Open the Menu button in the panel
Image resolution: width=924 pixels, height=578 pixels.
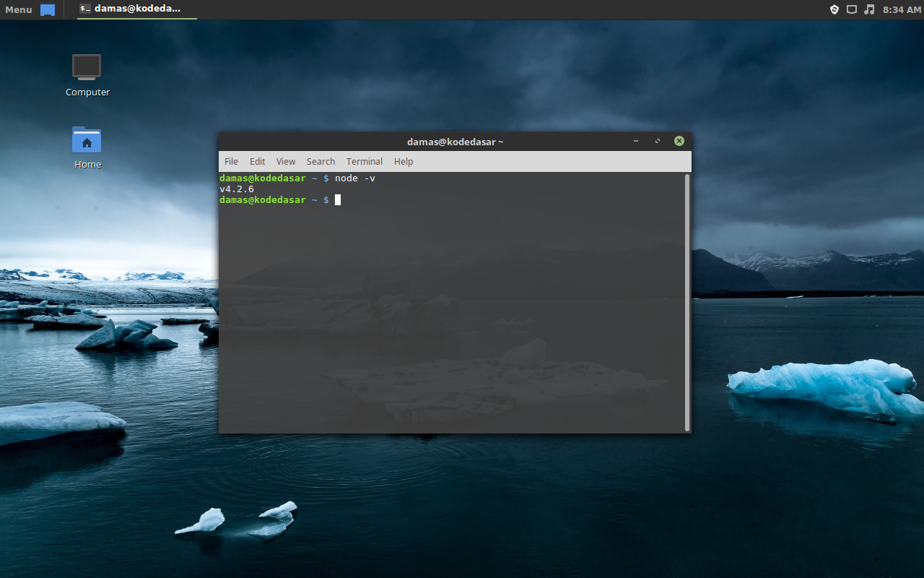19,9
